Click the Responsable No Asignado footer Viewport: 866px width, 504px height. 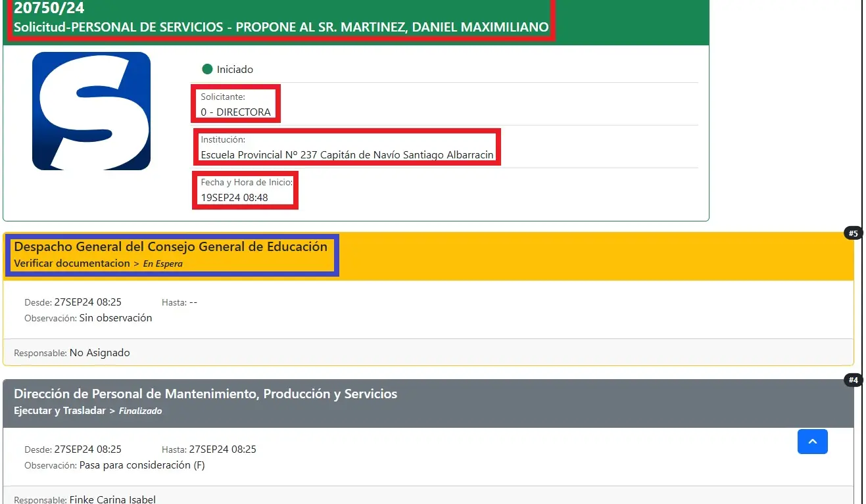click(x=99, y=353)
